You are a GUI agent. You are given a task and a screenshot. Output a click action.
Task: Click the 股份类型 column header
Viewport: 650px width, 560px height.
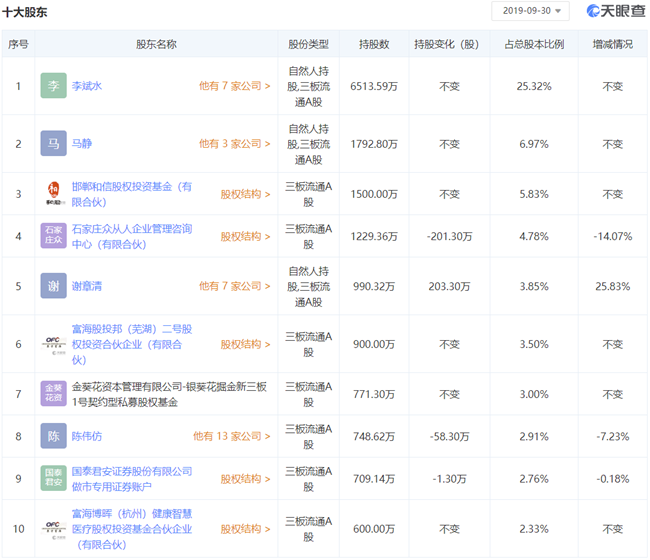308,44
